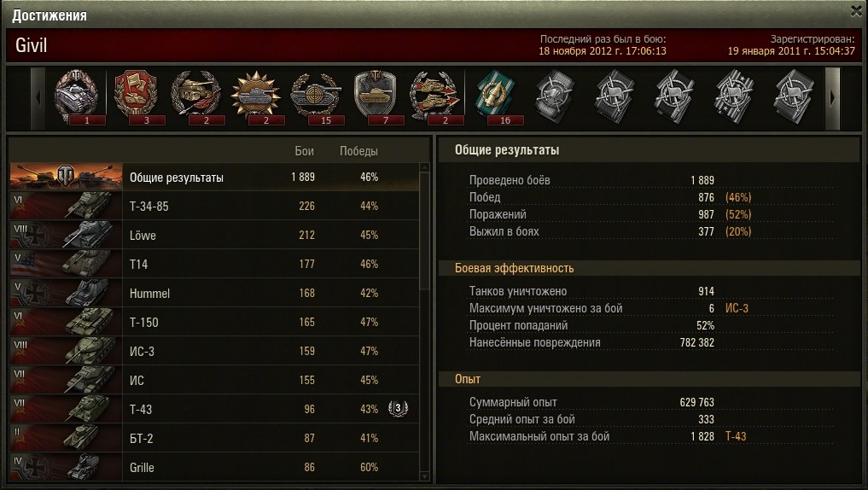868x490 pixels.
Task: Show next achievements with right arrow
Action: click(x=832, y=98)
